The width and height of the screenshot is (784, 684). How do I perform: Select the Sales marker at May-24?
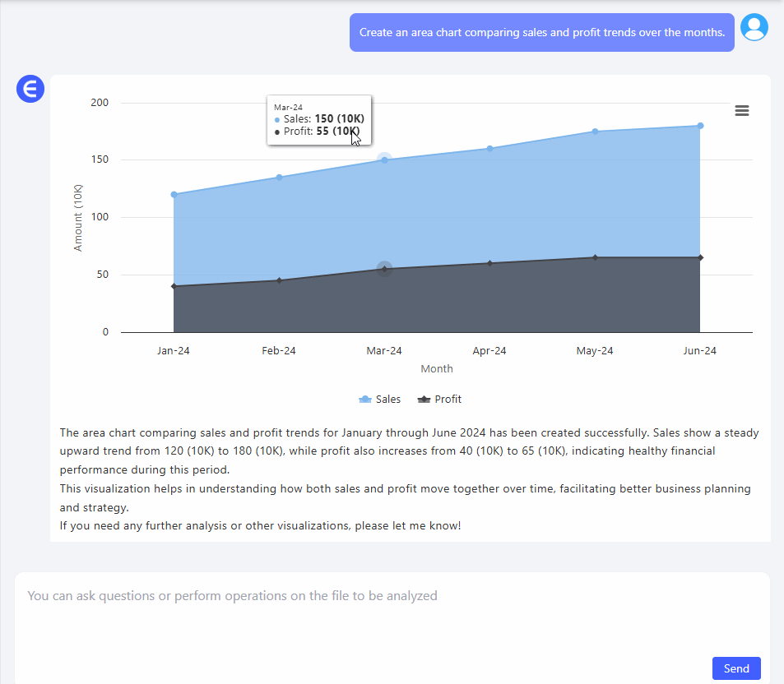click(595, 132)
